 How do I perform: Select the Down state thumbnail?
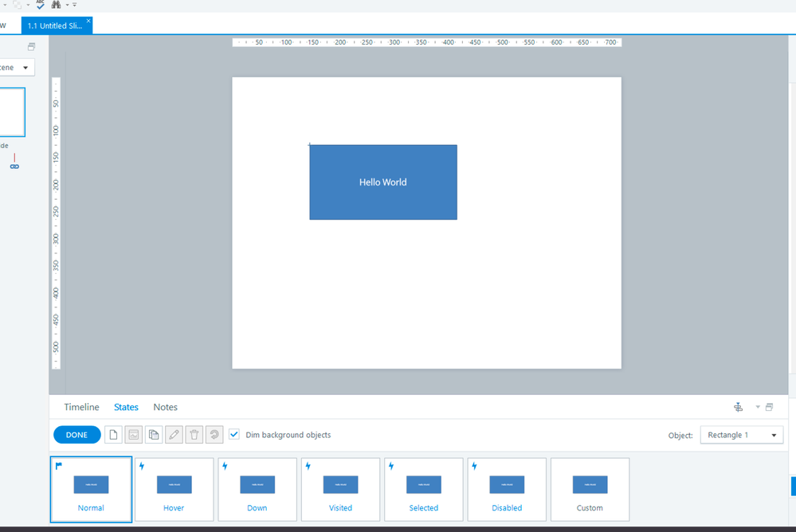click(x=257, y=489)
